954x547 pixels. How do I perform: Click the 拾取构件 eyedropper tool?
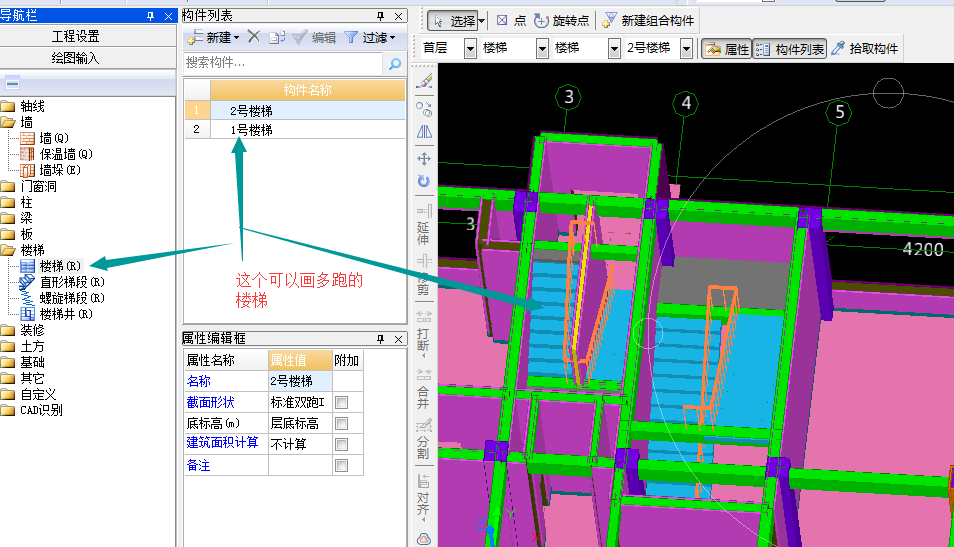pos(838,49)
